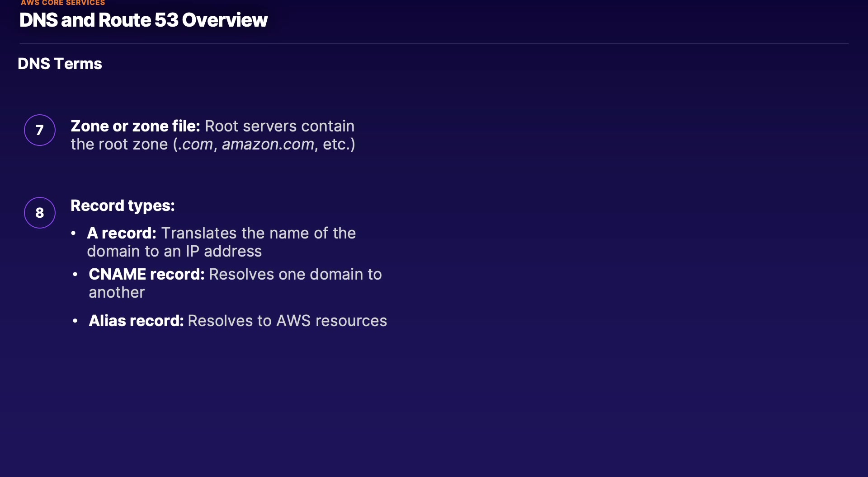Click the italic amazon.com text
Screen dimensions: 868x477
pyautogui.click(x=268, y=144)
